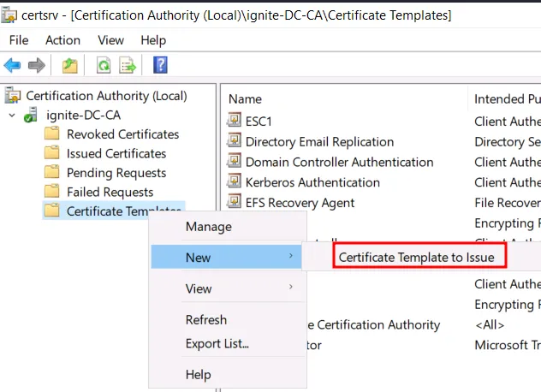Open the Action menu
The height and width of the screenshot is (392, 541).
tap(62, 40)
